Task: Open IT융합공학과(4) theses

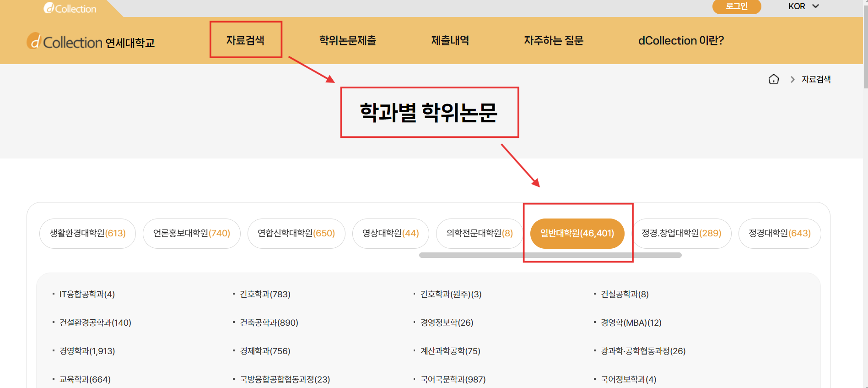Action: [87, 294]
